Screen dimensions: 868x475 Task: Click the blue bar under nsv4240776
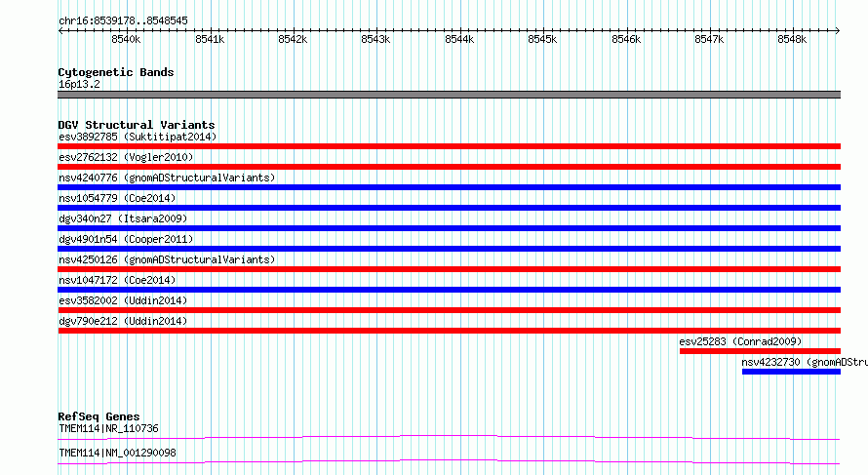pyautogui.click(x=449, y=187)
